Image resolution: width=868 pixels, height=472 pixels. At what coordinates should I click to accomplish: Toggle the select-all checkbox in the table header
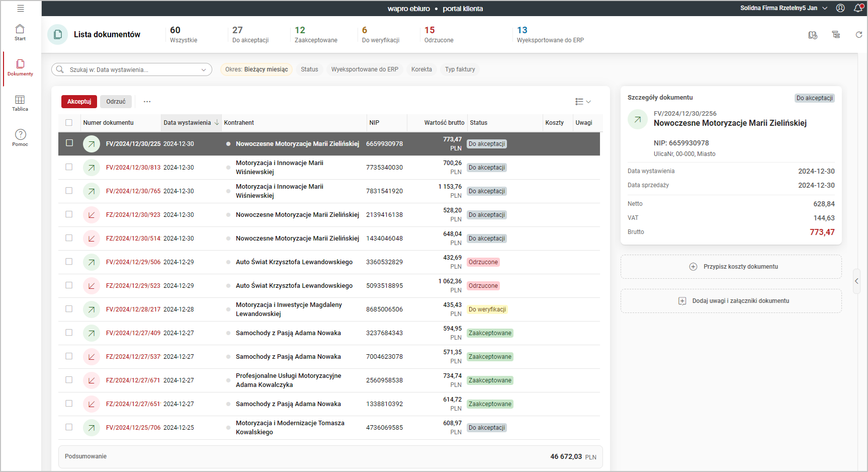pos(69,123)
